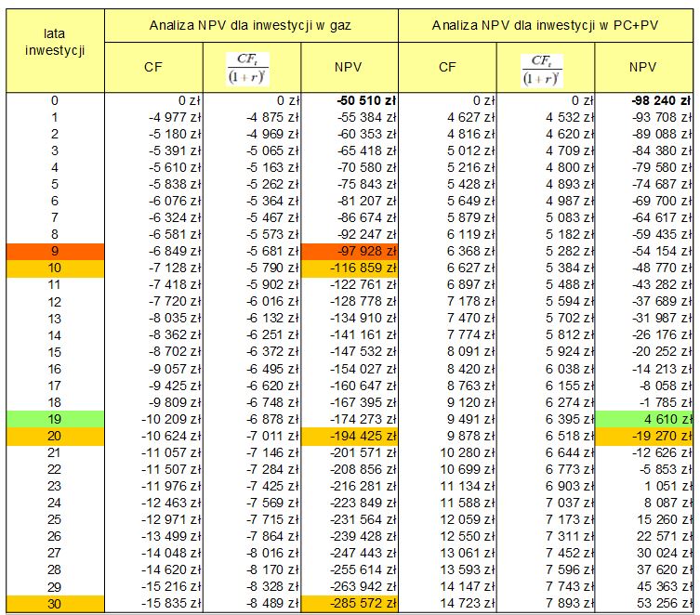Select PC+PV CF value 4 627 zł
Viewport: 700px width, 615px height.
click(471, 118)
